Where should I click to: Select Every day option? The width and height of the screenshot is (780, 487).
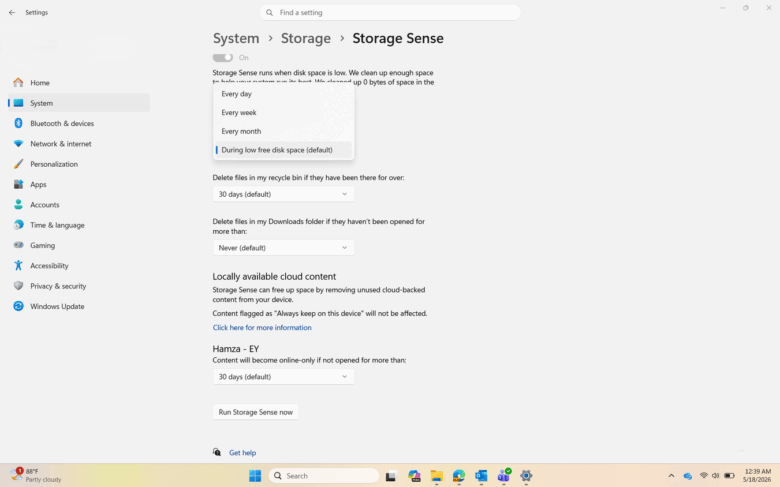[284, 94]
